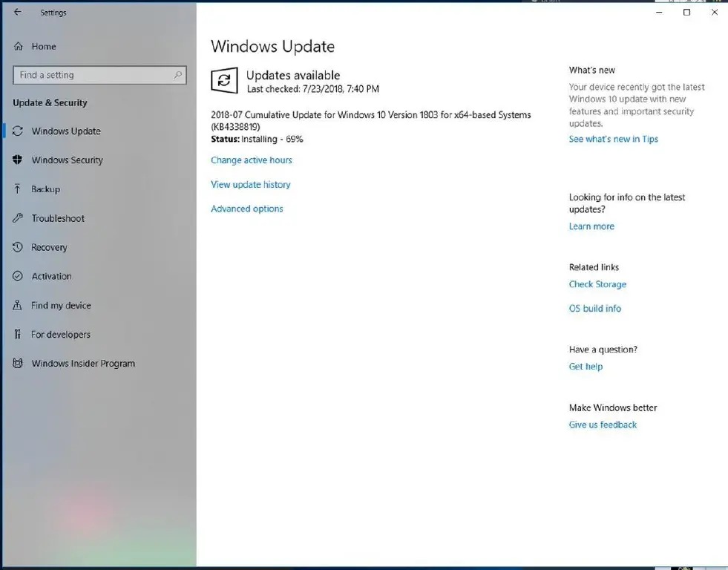Click the Activation checkmark circle icon
Screen dimensions: 728x570
[18, 276]
